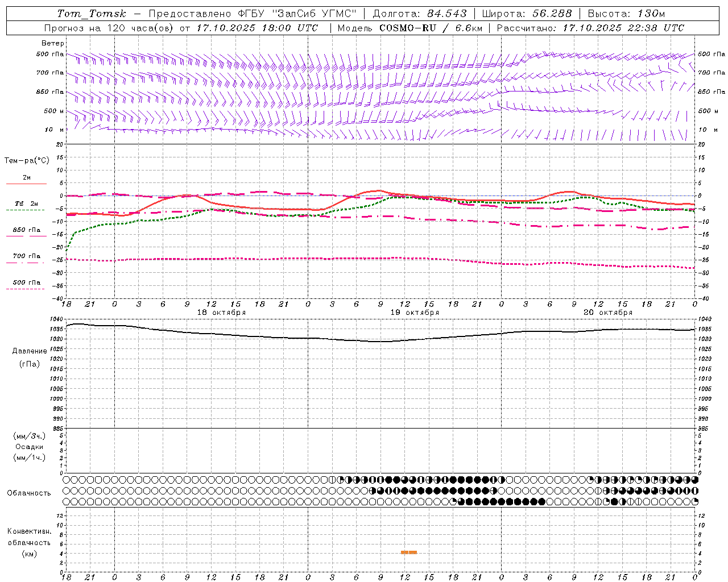Image resolution: width=728 pixels, height=582 pixels.
Task: Click 850 гПа entry in temperature legend
Action: point(26,232)
